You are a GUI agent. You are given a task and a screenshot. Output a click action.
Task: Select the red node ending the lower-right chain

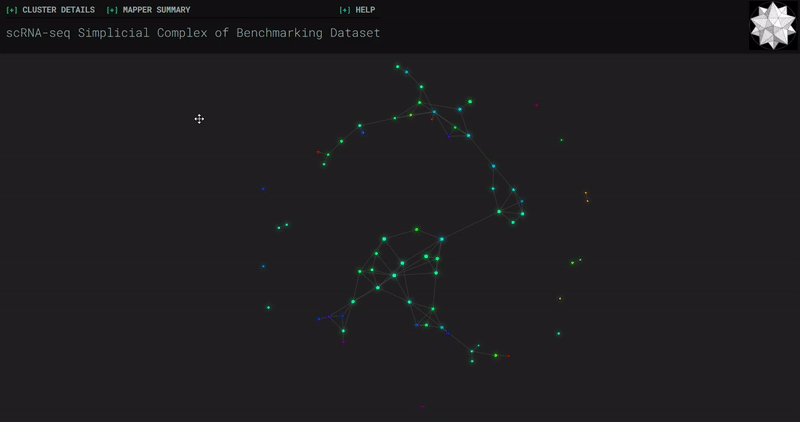pos(508,356)
